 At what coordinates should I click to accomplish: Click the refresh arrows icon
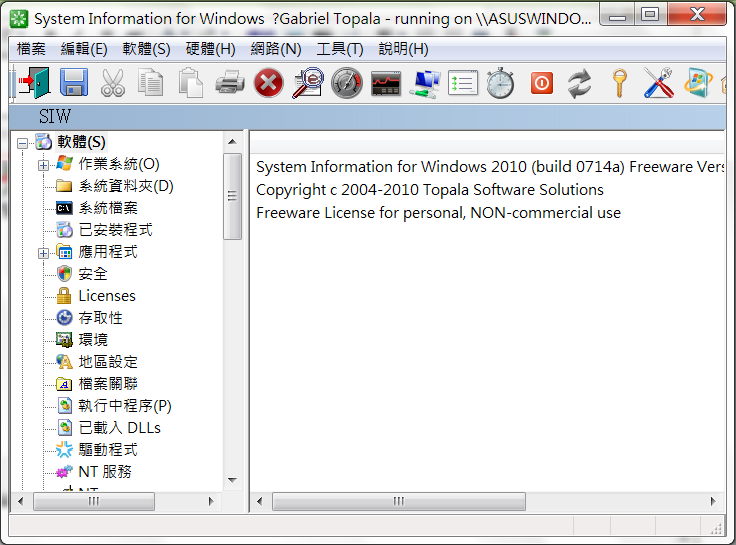[x=579, y=84]
